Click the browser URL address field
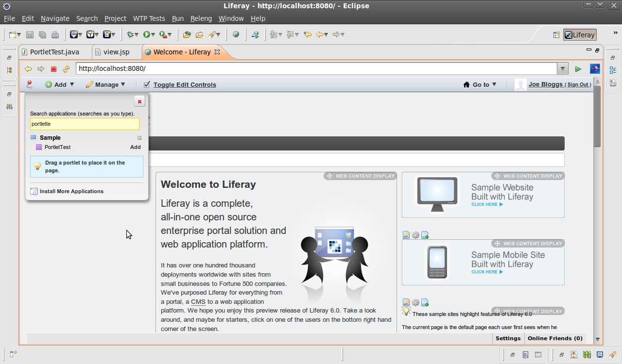The image size is (622, 364). [x=316, y=69]
